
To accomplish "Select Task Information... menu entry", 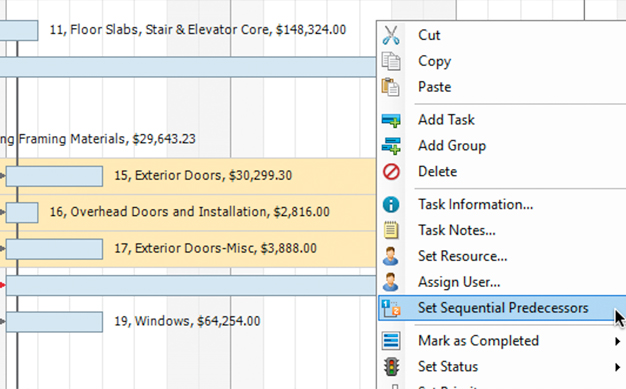I will coord(475,204).
